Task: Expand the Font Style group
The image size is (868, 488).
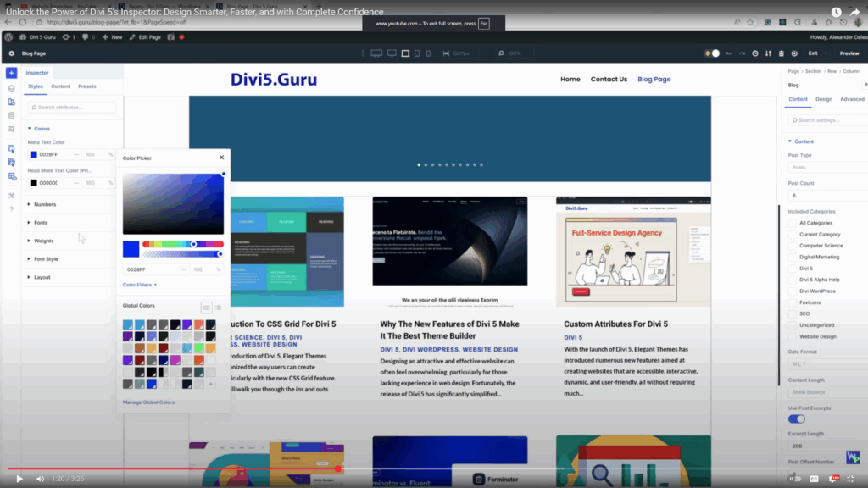Action: point(42,259)
